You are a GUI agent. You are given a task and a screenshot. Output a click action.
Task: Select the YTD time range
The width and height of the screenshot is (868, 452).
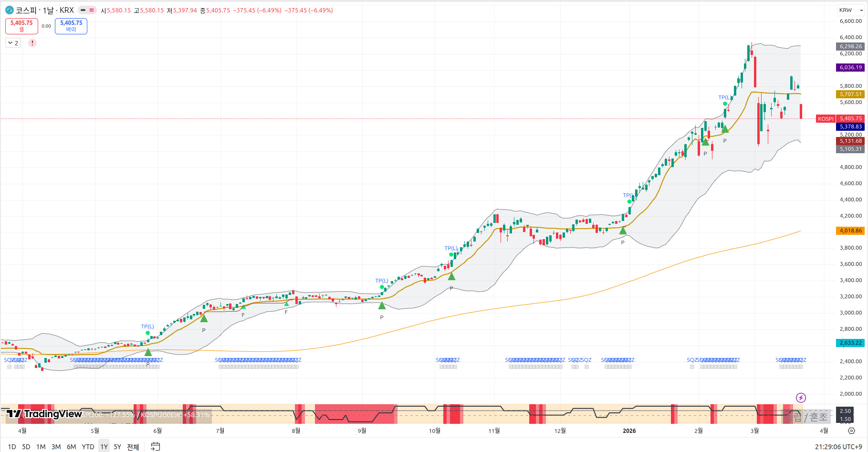click(x=88, y=447)
